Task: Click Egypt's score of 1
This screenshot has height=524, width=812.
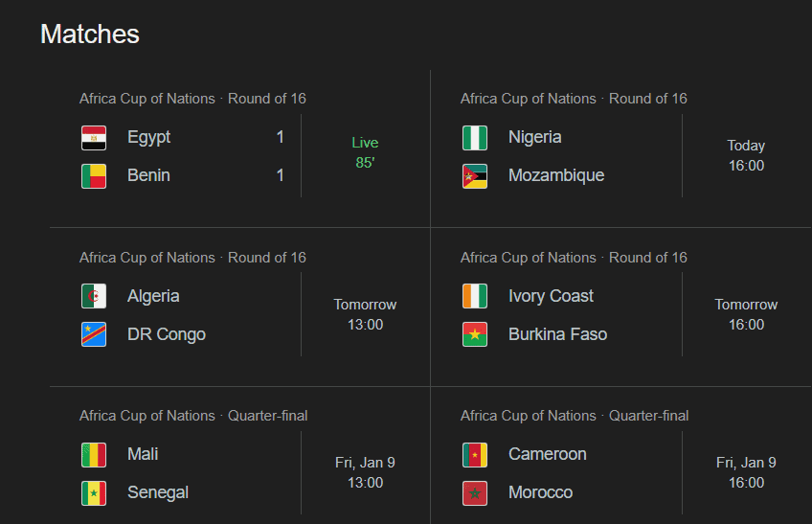Action: 280,137
